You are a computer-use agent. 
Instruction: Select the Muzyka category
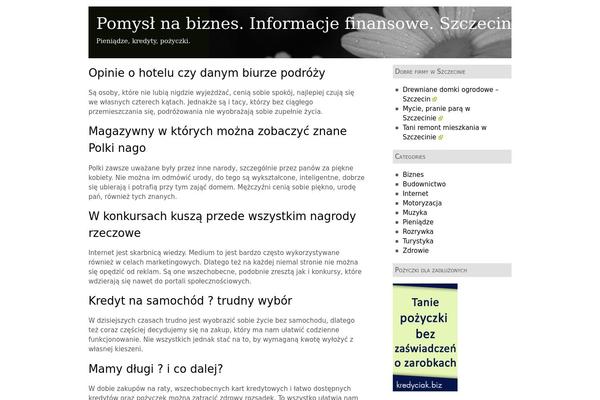(414, 212)
